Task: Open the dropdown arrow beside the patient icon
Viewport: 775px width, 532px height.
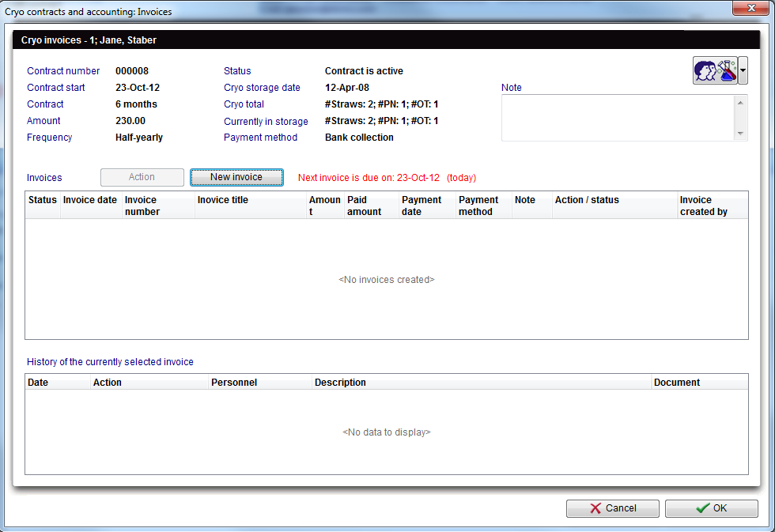Action: [x=743, y=70]
